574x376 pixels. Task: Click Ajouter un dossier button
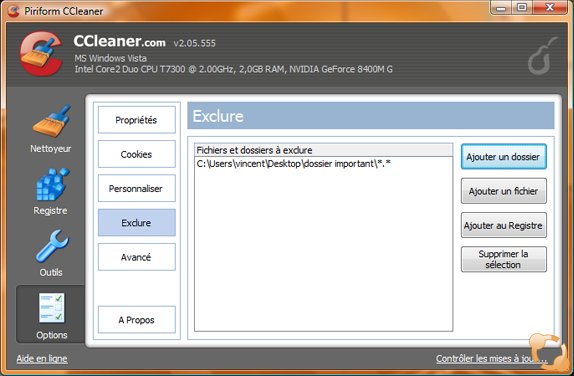coord(504,157)
